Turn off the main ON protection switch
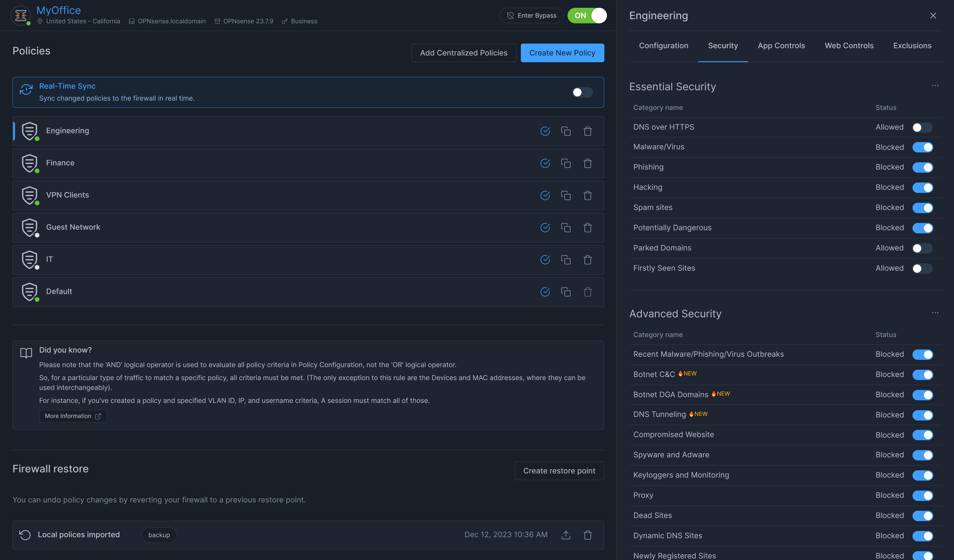954x560 pixels. (x=587, y=16)
